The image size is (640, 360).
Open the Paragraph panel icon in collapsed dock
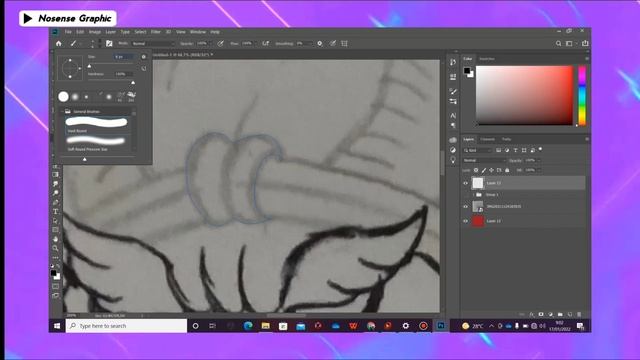453,126
